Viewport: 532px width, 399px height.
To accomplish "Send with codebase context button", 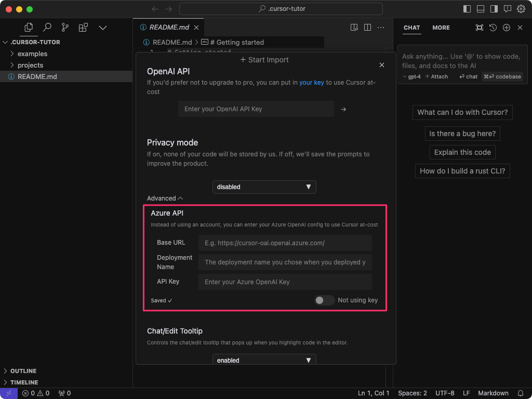I will pyautogui.click(x=502, y=77).
